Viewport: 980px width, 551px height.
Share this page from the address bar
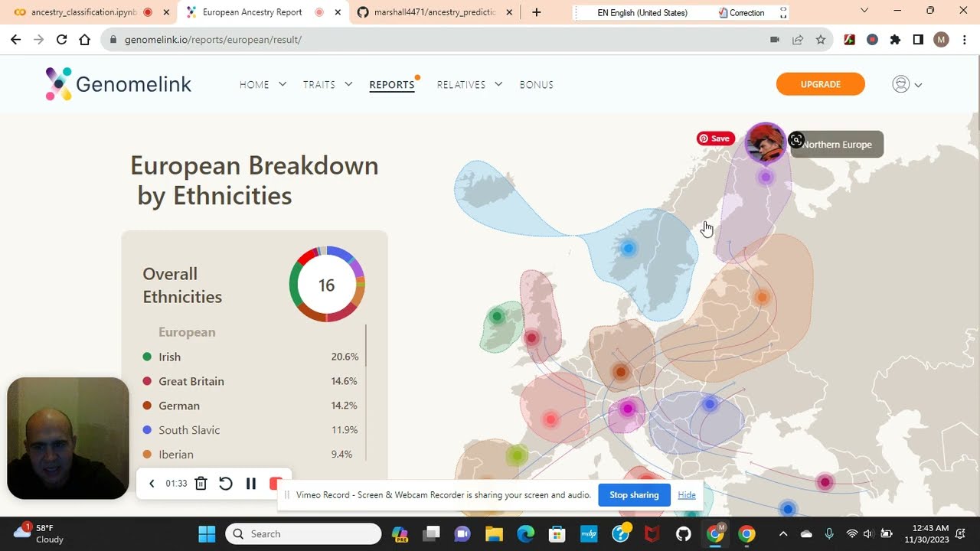pyautogui.click(x=798, y=39)
